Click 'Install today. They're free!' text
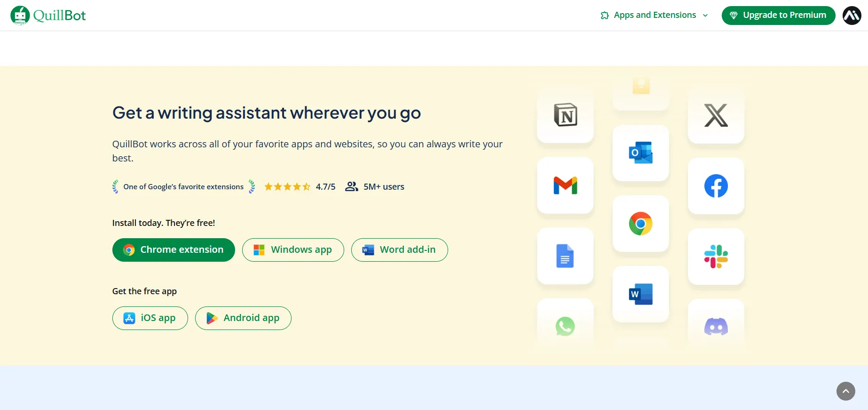 coord(164,223)
